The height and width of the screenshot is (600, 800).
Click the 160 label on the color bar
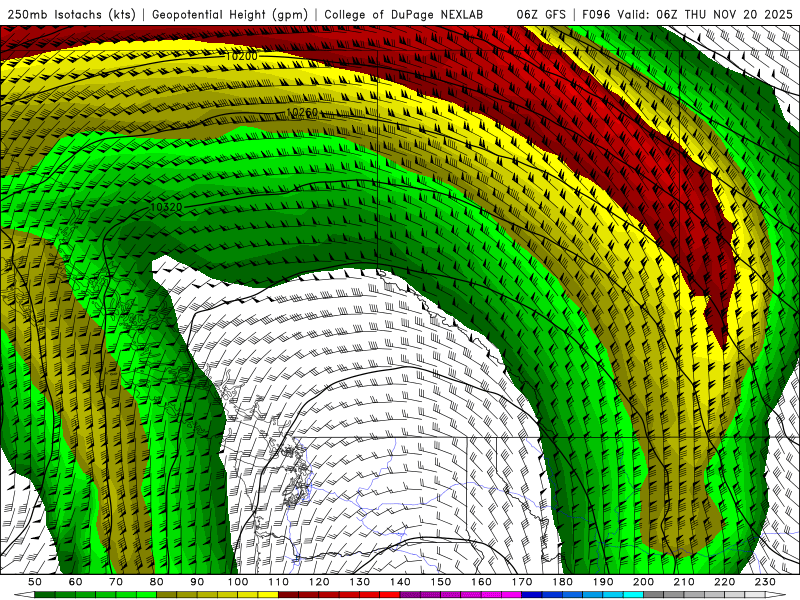click(482, 582)
